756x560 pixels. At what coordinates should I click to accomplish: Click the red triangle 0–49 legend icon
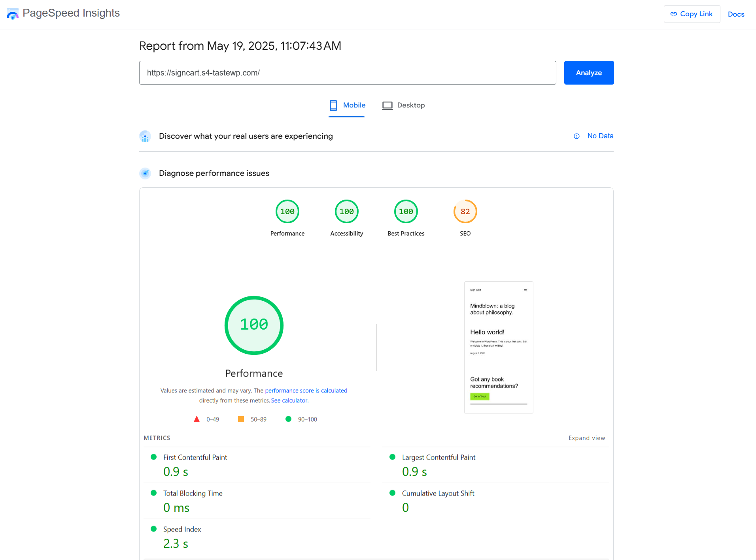coord(197,419)
